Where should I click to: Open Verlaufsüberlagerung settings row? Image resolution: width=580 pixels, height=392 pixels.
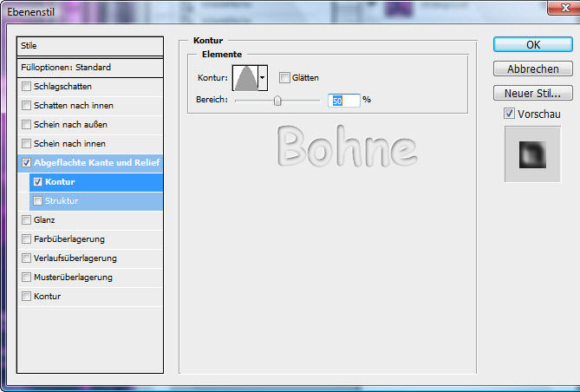(x=90, y=258)
